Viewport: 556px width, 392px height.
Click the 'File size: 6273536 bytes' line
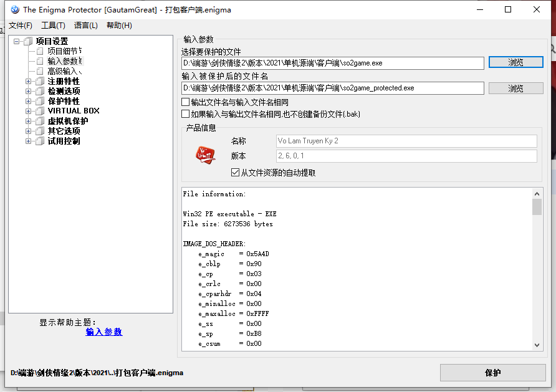coord(228,224)
